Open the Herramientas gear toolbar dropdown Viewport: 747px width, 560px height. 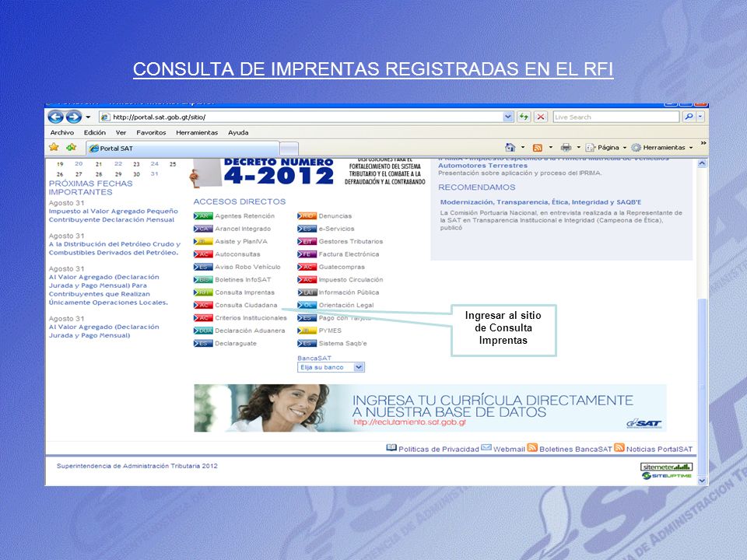click(661, 148)
